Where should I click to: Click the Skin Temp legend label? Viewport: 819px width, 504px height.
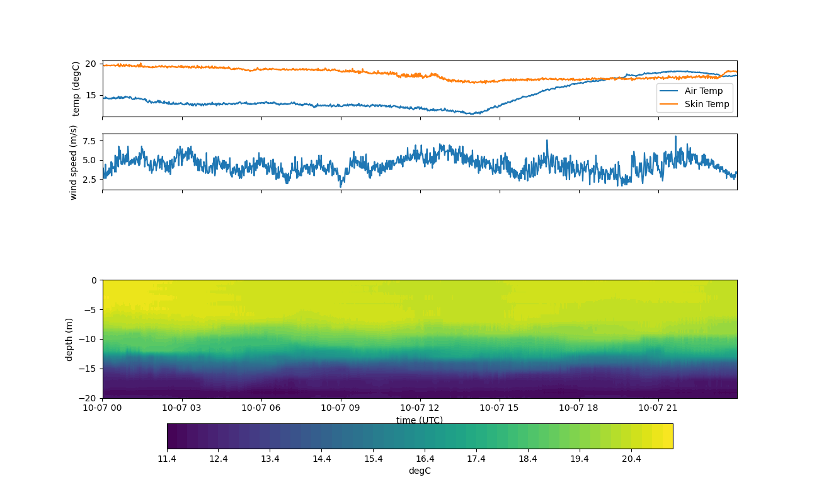tap(707, 104)
